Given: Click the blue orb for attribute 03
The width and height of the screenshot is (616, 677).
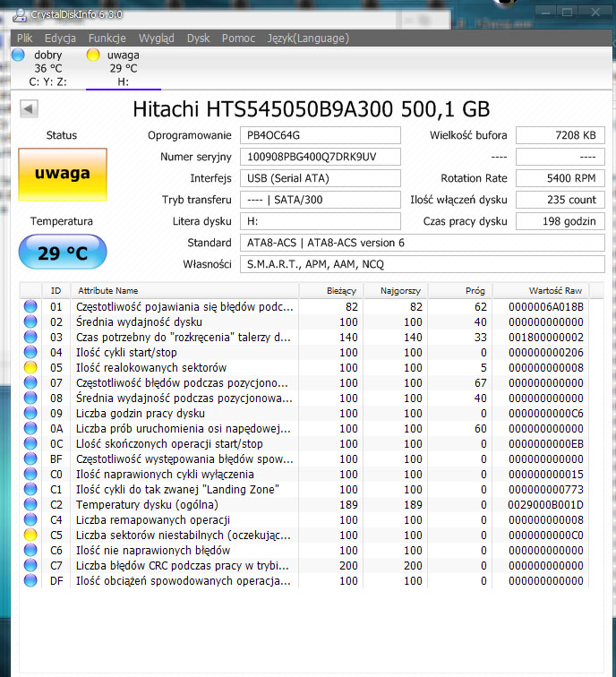Looking at the screenshot, I should 30,337.
